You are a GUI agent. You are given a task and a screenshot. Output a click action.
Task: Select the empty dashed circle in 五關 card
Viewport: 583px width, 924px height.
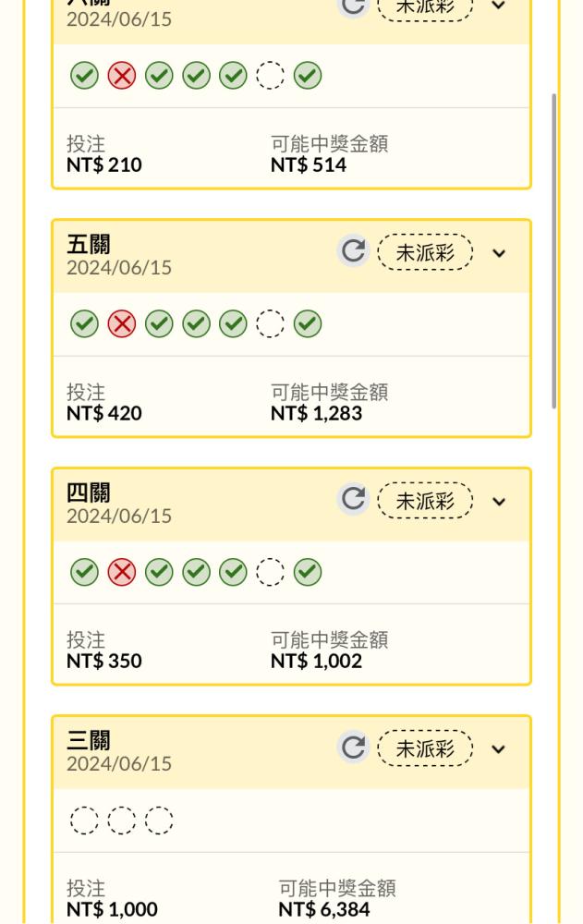coord(270,324)
